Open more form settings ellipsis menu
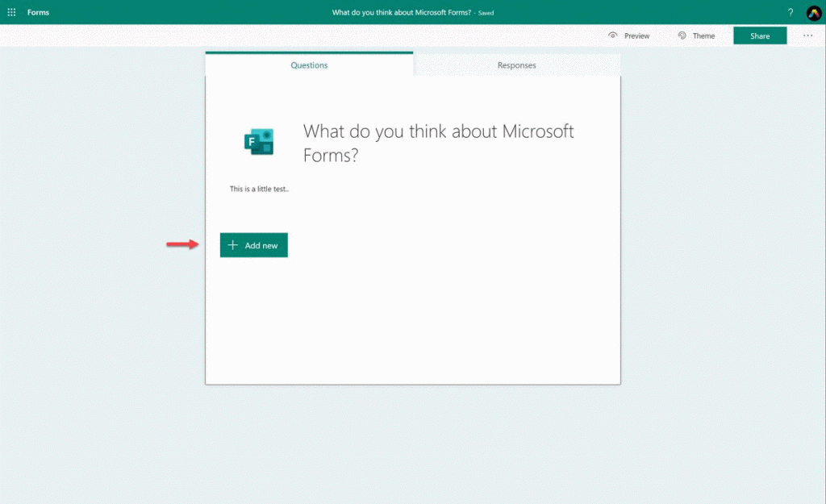 pos(807,35)
